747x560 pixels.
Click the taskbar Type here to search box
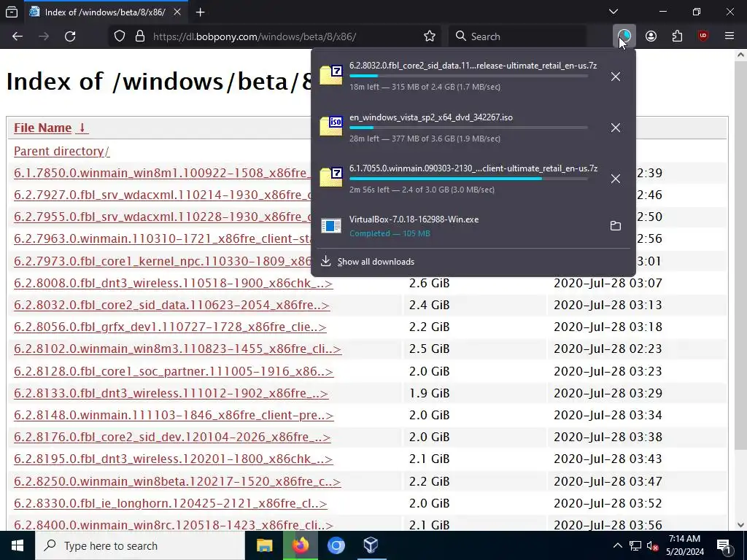point(139,545)
